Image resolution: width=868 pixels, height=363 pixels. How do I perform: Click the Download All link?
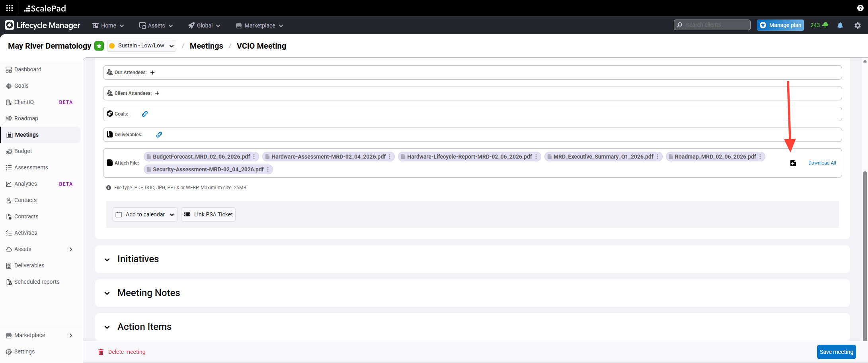click(822, 163)
